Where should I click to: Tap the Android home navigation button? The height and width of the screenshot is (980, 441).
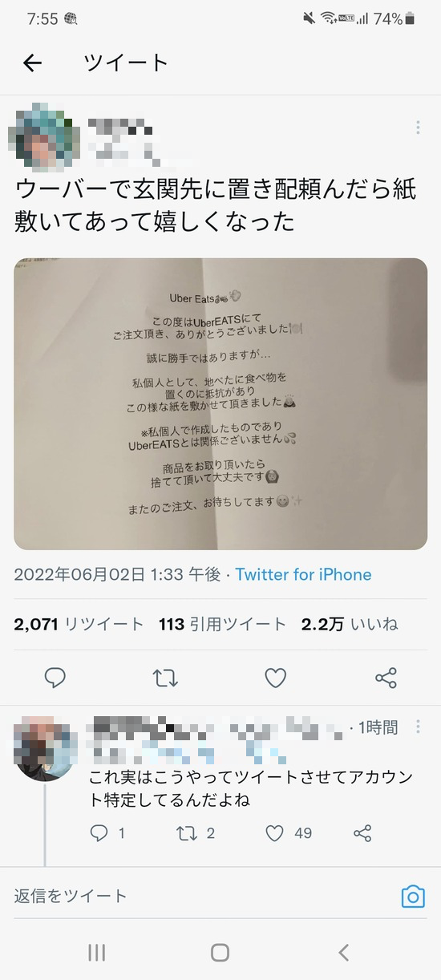[x=220, y=952]
